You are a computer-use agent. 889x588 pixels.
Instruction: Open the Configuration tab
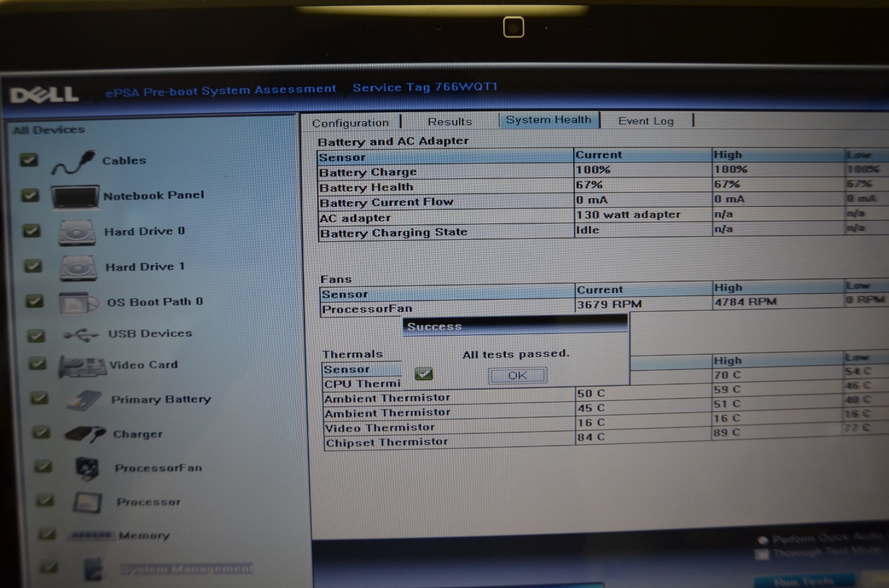coord(350,123)
